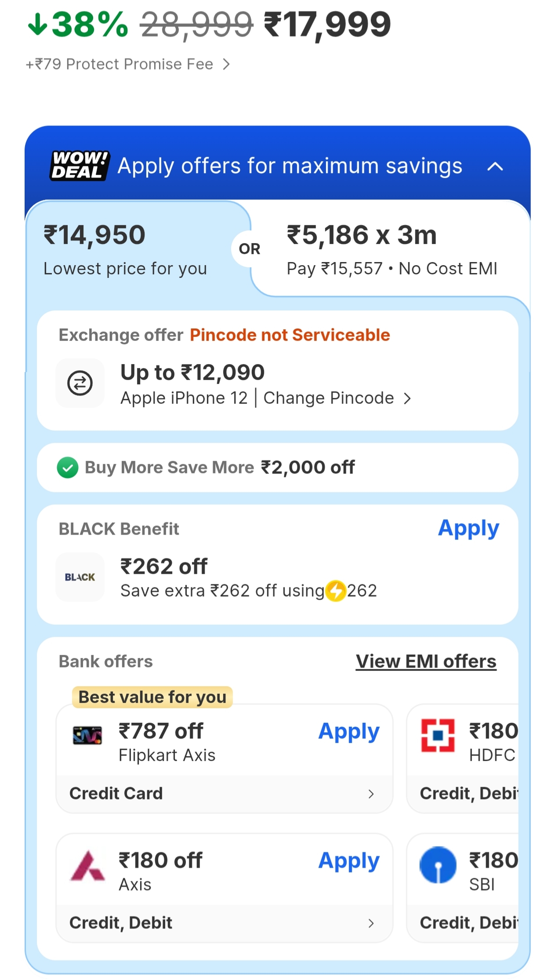Tap the HDFC bank logo

pos(438,735)
